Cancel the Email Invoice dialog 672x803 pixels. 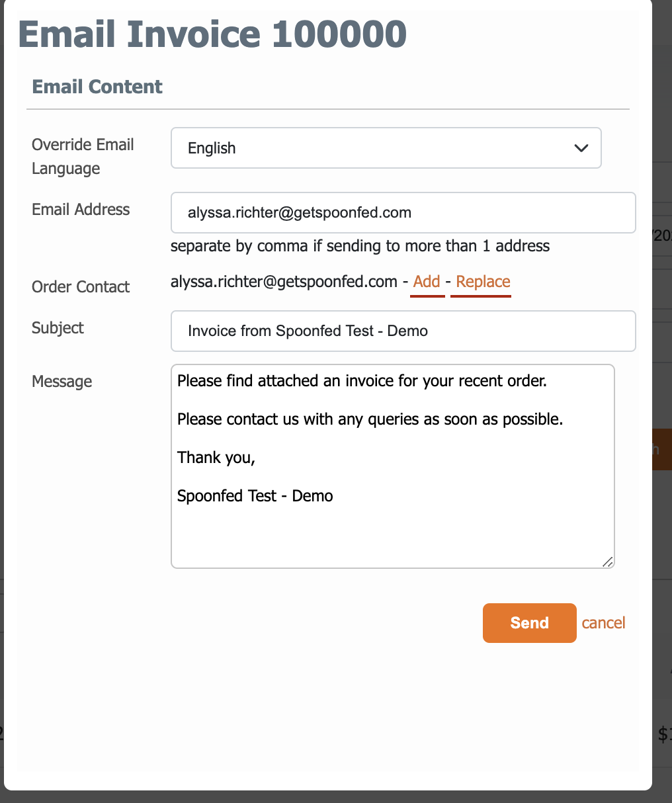[603, 623]
